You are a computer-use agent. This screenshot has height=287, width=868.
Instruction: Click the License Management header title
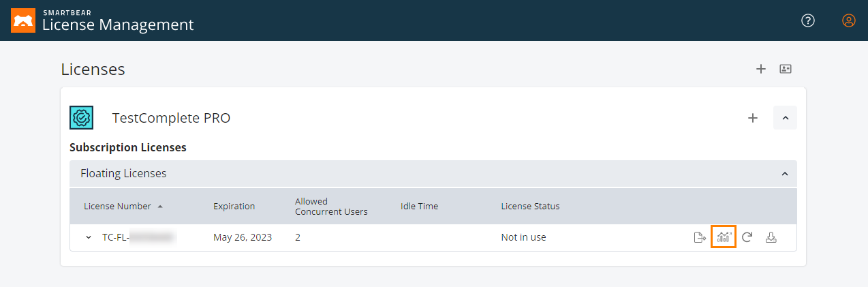coord(118,25)
